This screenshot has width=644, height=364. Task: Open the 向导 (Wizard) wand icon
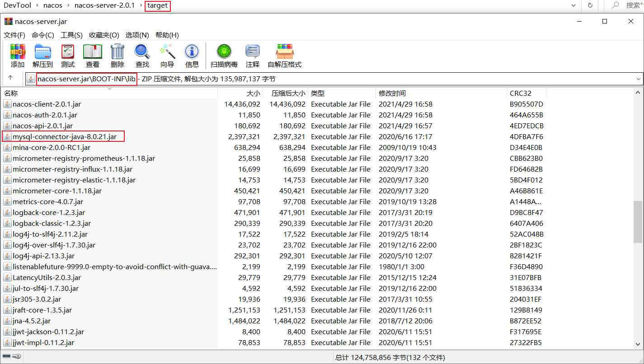point(167,51)
